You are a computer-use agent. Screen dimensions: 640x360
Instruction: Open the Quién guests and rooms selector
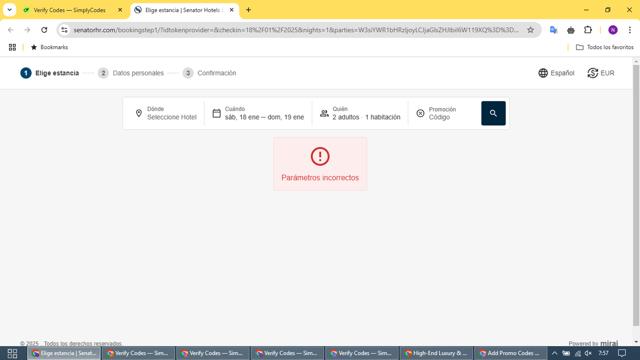coord(360,113)
